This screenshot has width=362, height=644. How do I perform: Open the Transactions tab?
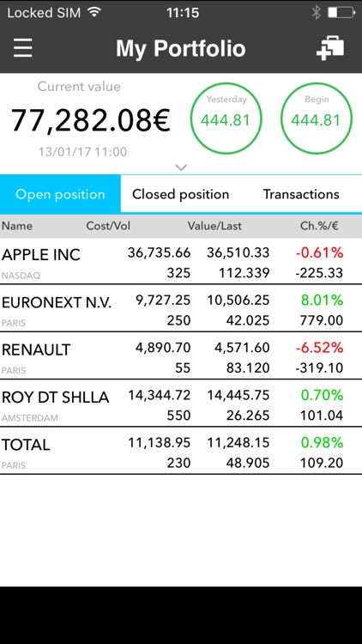(301, 194)
